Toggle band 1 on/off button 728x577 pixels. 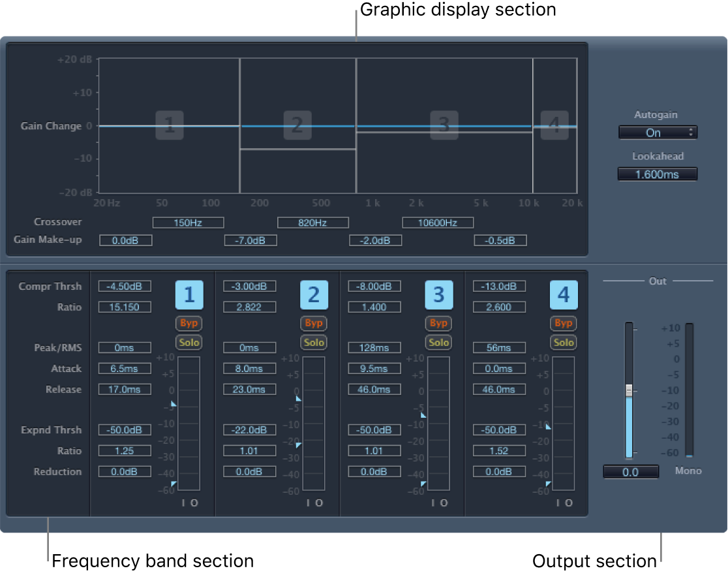click(x=189, y=295)
